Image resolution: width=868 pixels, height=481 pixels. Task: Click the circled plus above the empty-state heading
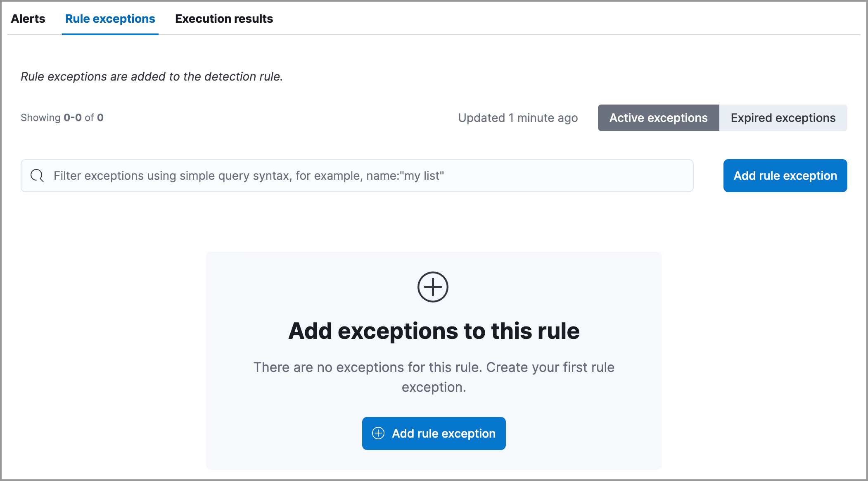click(x=433, y=287)
